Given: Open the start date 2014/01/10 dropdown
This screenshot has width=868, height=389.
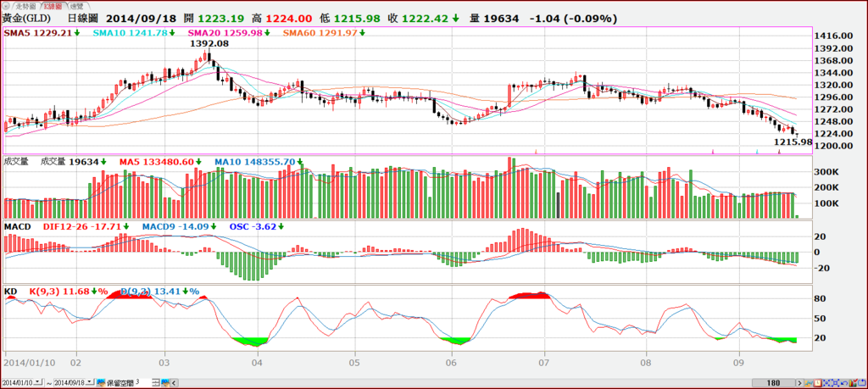Looking at the screenshot, I should pos(37,382).
